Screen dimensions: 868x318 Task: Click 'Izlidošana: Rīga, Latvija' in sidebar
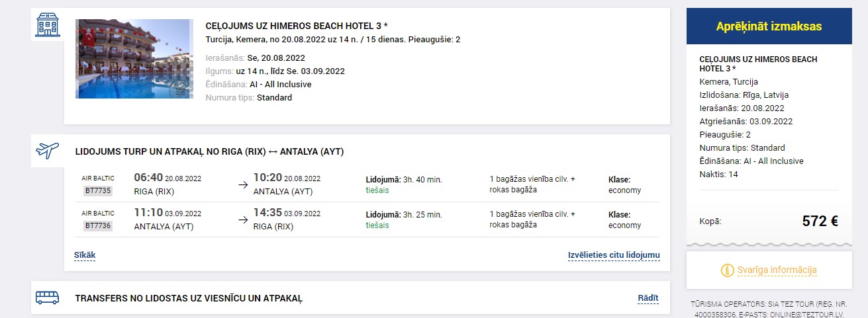[x=744, y=95]
